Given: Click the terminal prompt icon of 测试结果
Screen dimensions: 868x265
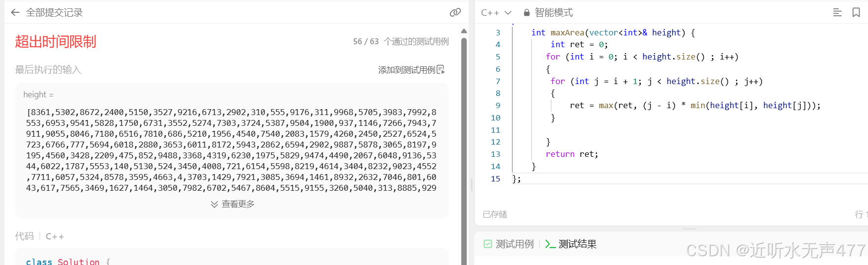Looking at the screenshot, I should (550, 244).
